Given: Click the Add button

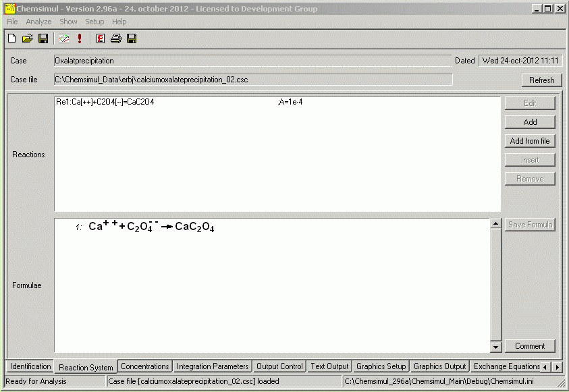Looking at the screenshot, I should coord(530,122).
